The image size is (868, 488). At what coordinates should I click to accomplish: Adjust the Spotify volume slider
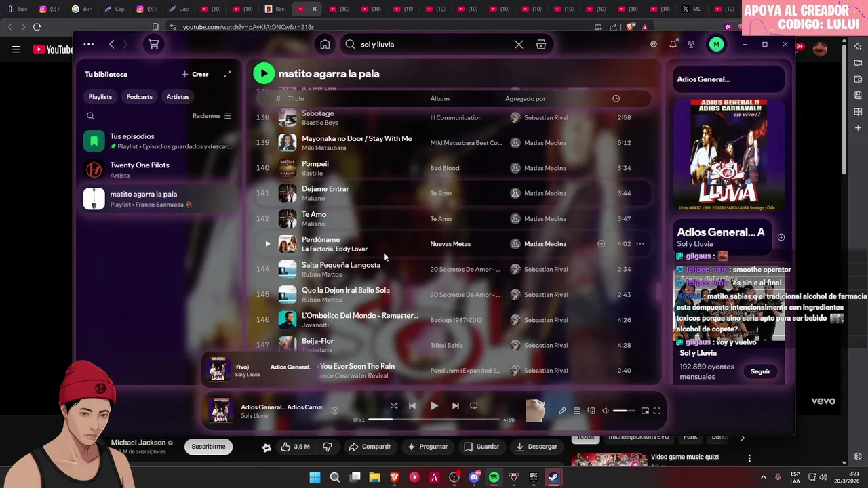625,411
